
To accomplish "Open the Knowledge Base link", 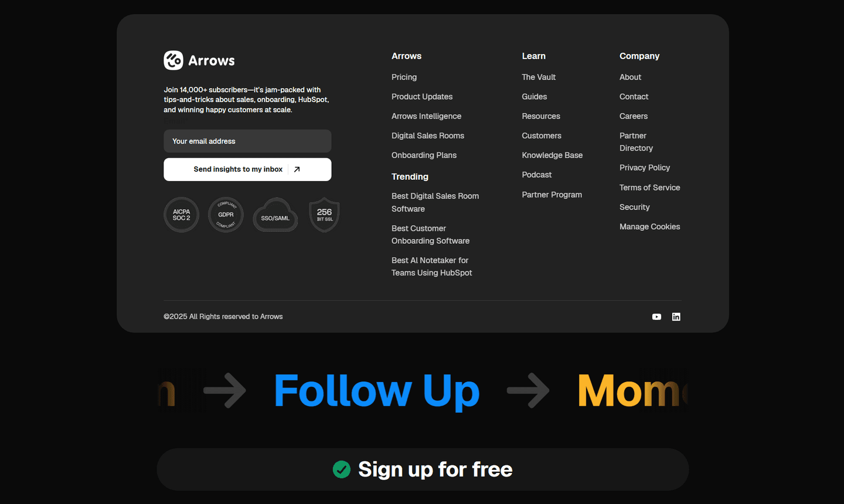I will click(x=552, y=155).
